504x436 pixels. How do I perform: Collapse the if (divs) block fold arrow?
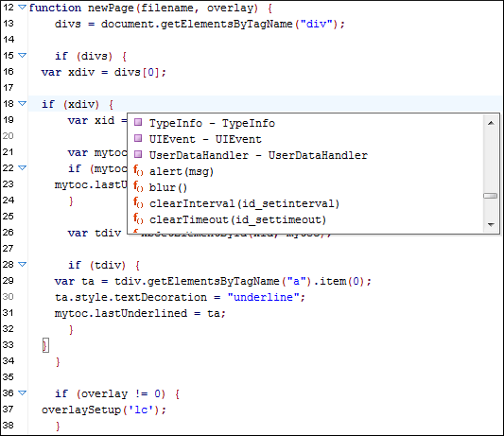tap(22, 55)
